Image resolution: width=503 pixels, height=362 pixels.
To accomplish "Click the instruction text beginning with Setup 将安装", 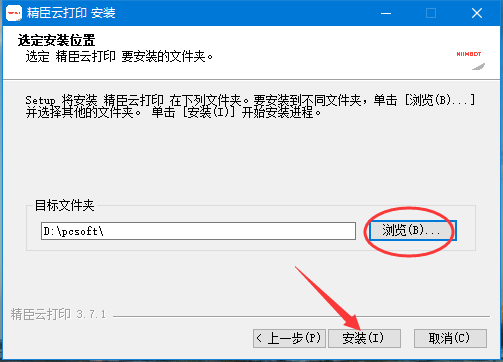I will (251, 106).
